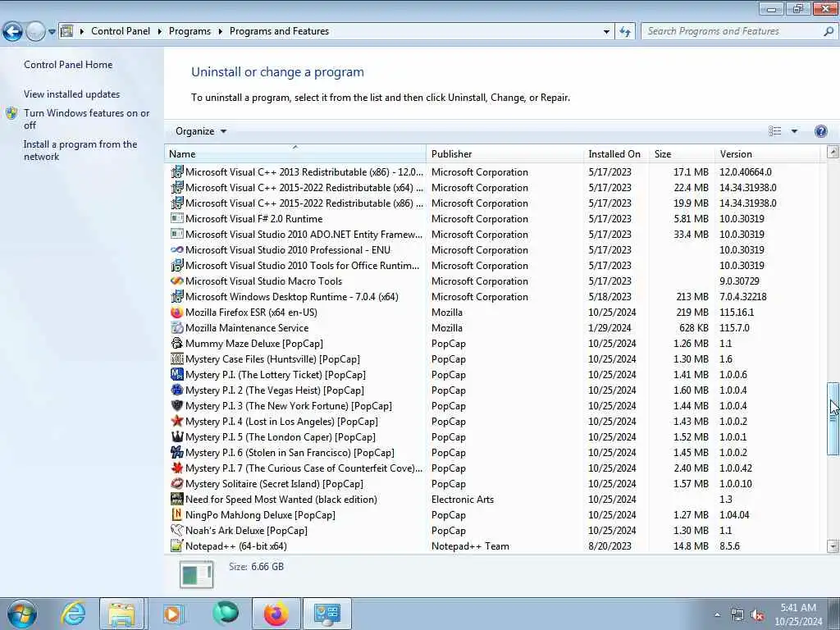Open the taskbar clock showing 5:41 AM
The image size is (840, 630).
(798, 614)
